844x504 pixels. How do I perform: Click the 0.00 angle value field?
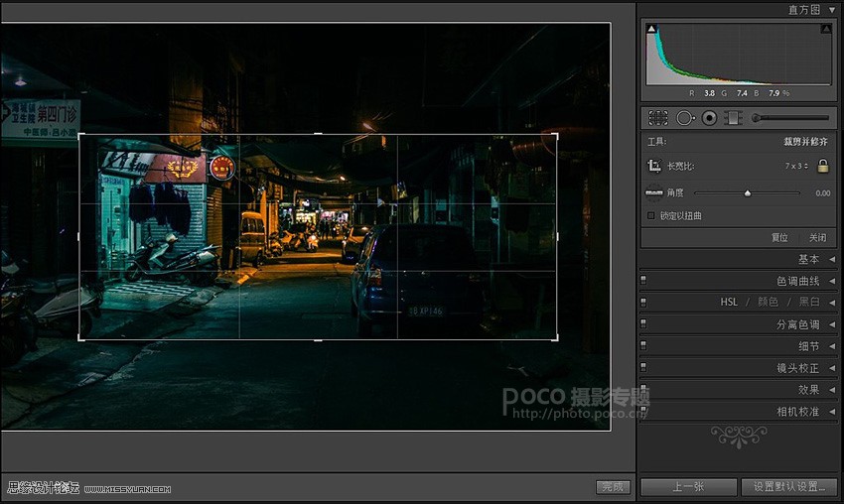(x=822, y=193)
